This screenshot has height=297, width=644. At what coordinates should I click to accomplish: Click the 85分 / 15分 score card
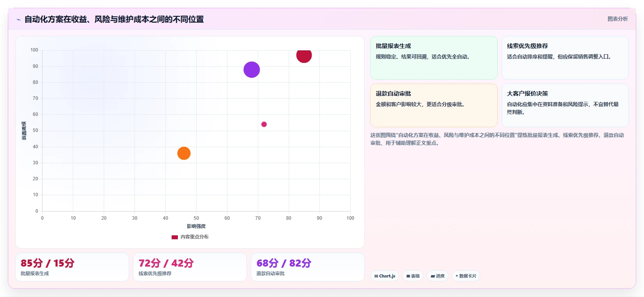[72, 267]
